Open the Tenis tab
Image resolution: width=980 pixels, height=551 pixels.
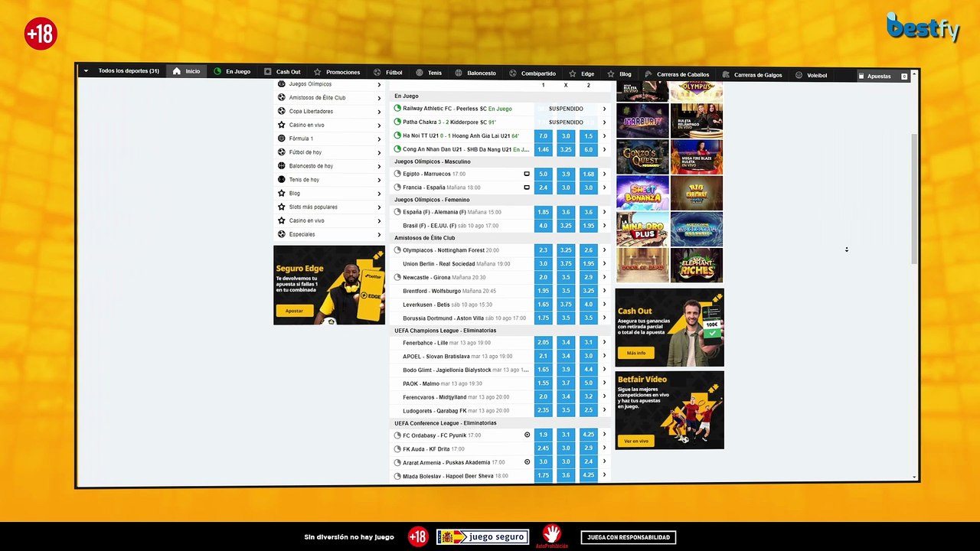429,73
